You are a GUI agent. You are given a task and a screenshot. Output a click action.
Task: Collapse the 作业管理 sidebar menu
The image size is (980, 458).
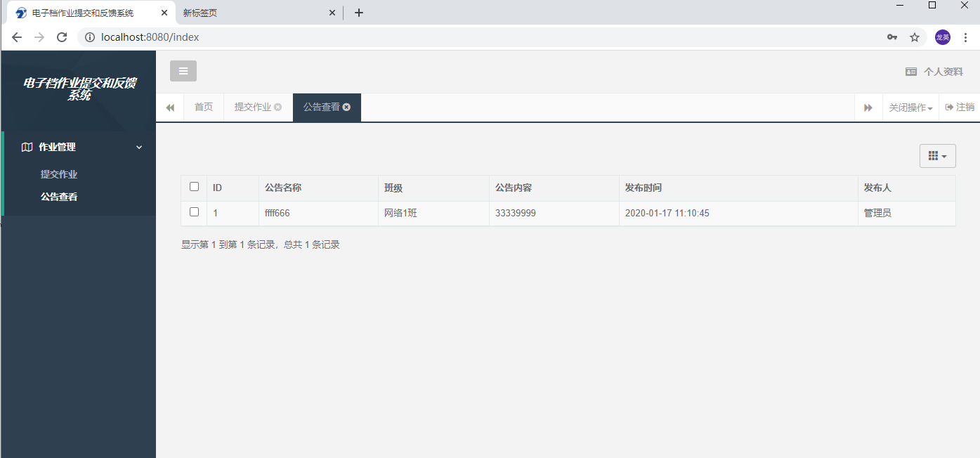click(x=79, y=147)
